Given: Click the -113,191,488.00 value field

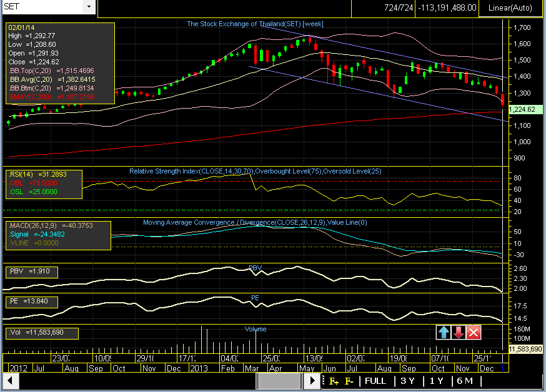Looking at the screenshot, I should 447,7.
